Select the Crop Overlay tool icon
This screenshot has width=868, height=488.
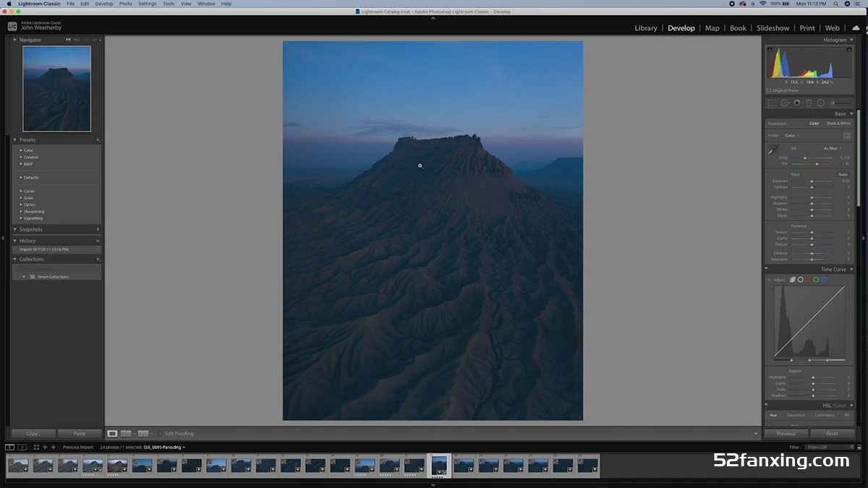click(x=772, y=103)
